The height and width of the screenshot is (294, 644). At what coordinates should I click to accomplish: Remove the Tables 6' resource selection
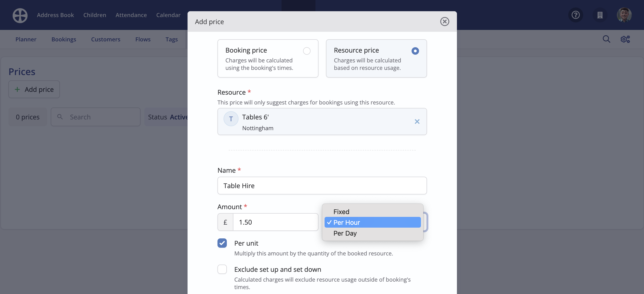(417, 121)
